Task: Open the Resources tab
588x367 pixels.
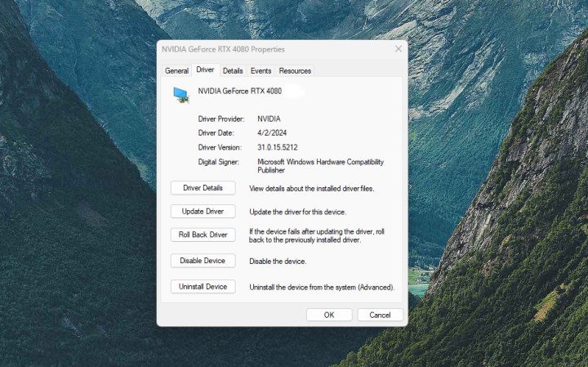Action: click(294, 71)
